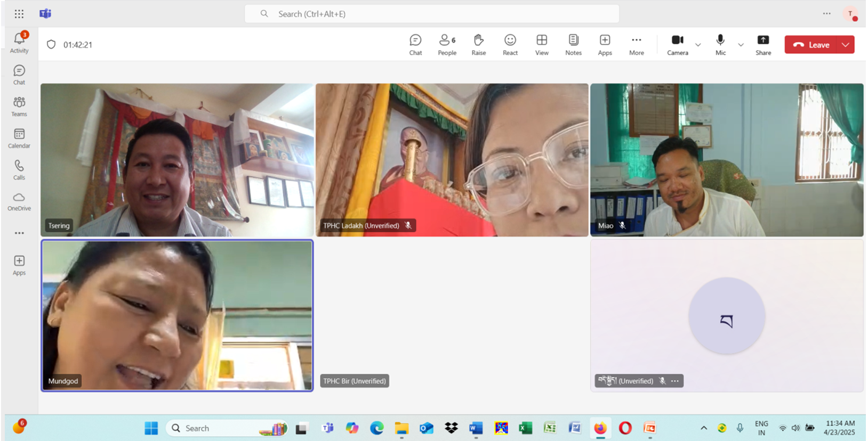Raise your hand in the meeting
The width and height of the screenshot is (868, 441).
coord(478,45)
